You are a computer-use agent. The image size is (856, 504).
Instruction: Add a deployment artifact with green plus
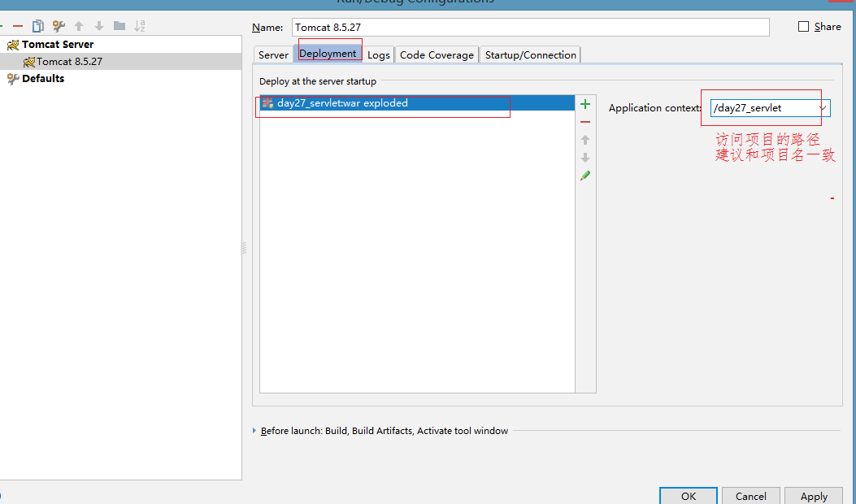(x=584, y=104)
